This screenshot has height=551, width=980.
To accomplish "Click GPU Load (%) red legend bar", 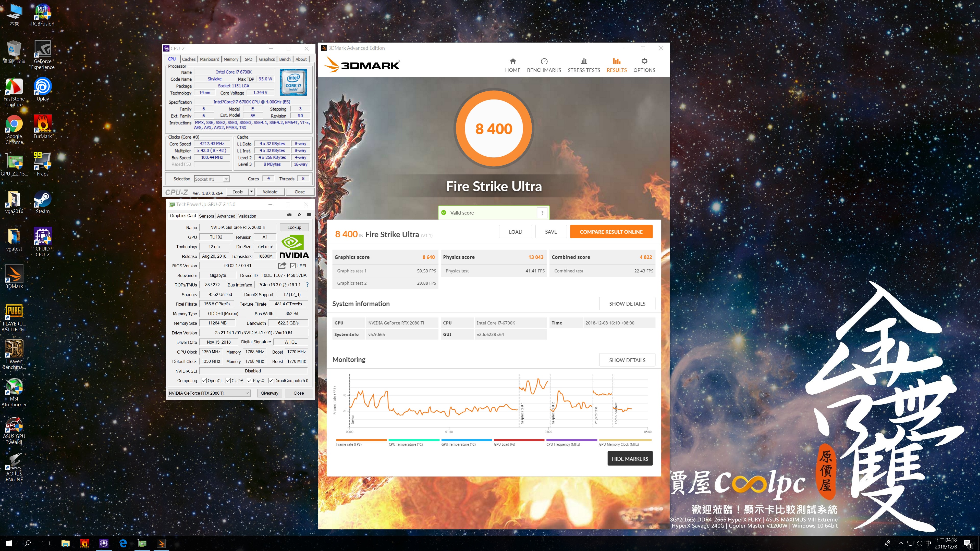I will (x=519, y=440).
